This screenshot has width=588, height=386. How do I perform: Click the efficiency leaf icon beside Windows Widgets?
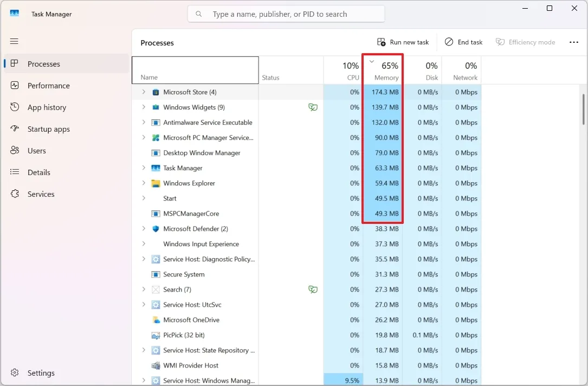[313, 107]
